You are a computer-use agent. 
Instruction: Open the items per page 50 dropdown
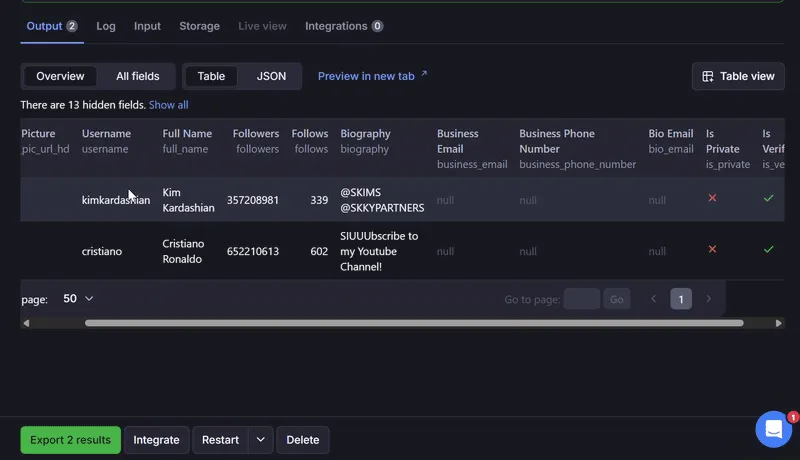[78, 299]
